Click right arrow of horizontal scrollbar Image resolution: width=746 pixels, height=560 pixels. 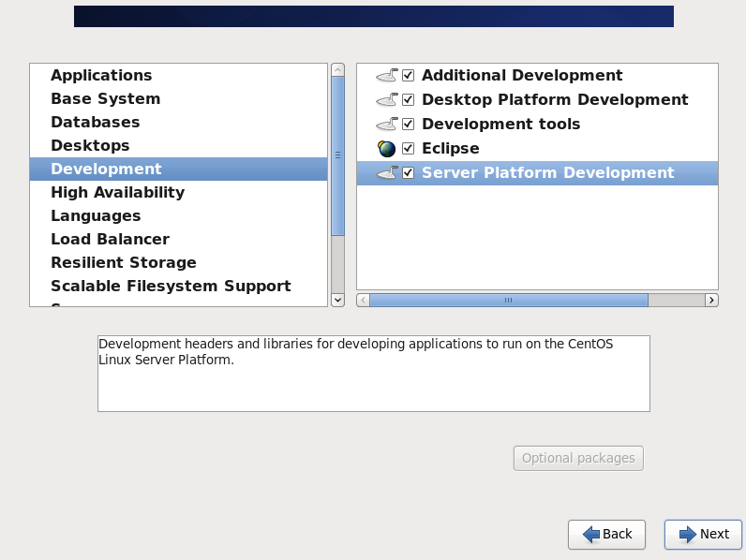pos(711,300)
